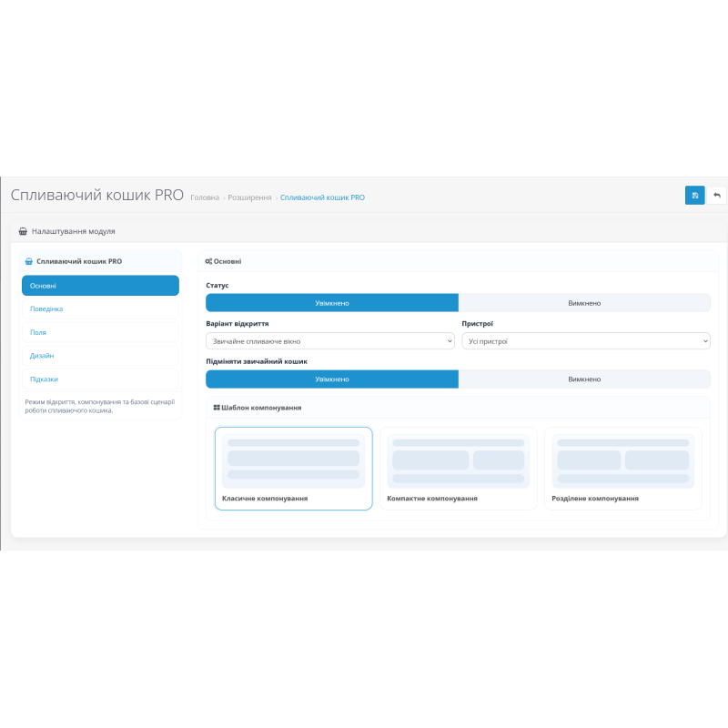The height and width of the screenshot is (728, 728).
Task: Click the Налаштування модуля panel heading
Action: (74, 231)
